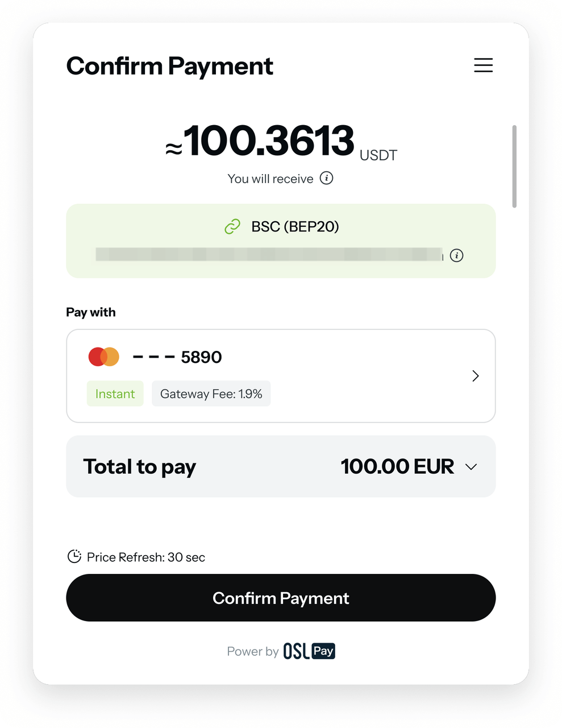The height and width of the screenshot is (728, 562).
Task: Open card selection with right chevron
Action: click(476, 376)
